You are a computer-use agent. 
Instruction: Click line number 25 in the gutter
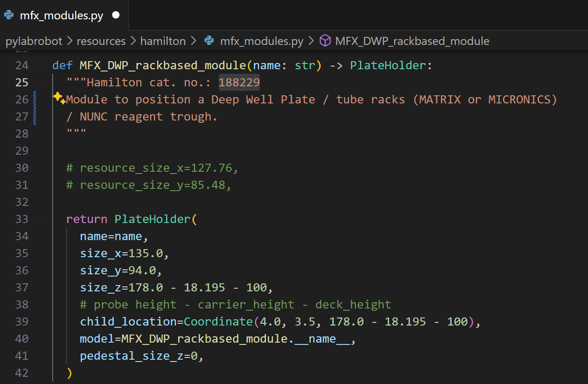[22, 83]
